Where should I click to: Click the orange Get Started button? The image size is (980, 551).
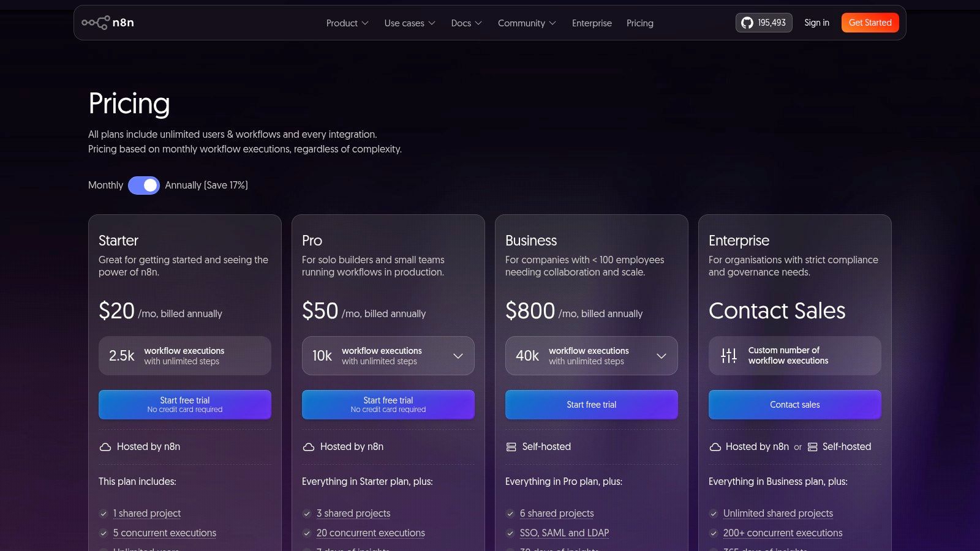point(870,23)
